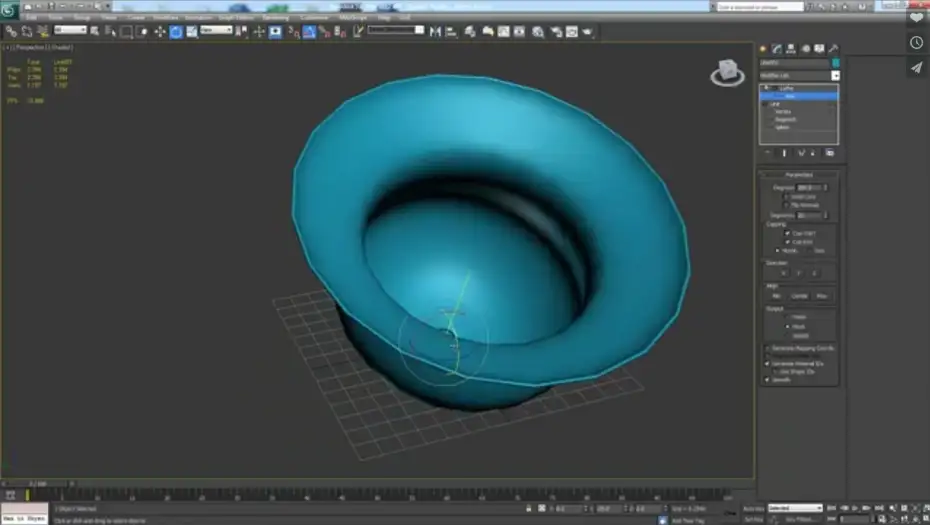Toggle the Angle Snap icon
This screenshot has height=525, width=930.
click(x=309, y=31)
